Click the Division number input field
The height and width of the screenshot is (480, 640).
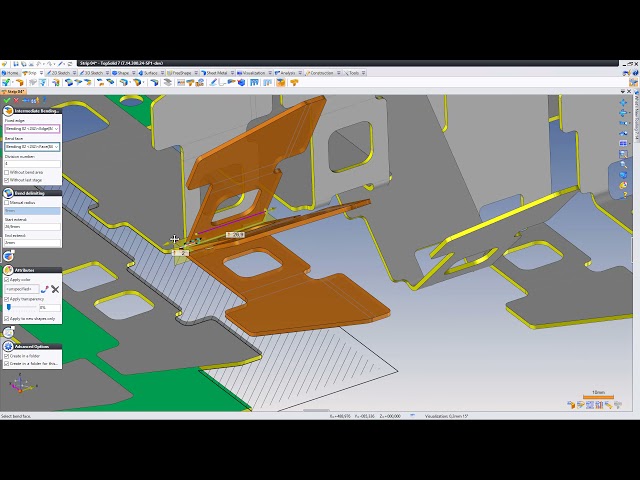point(32,163)
